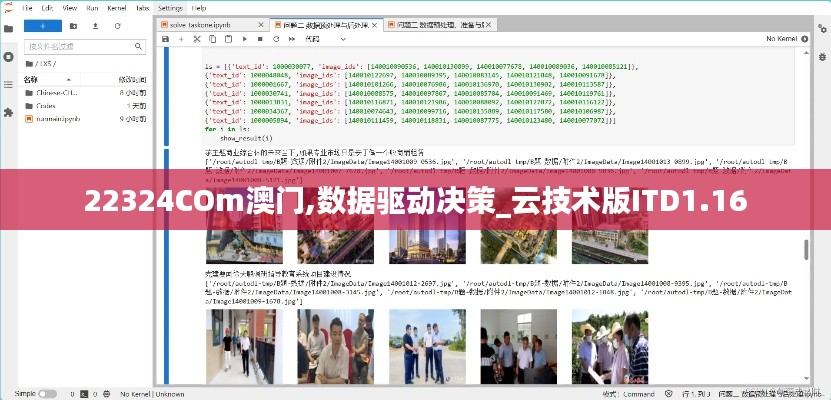Create a new folder in file browser
The image size is (831, 400).
pyautogui.click(x=73, y=26)
